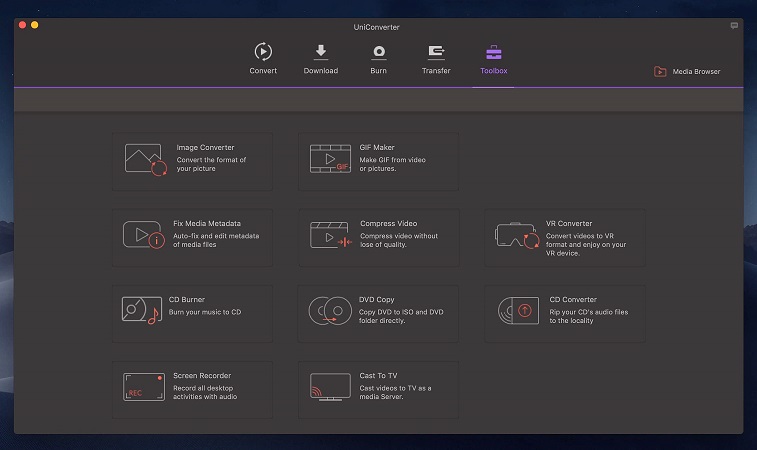The width and height of the screenshot is (757, 450).
Task: Click the DVD Copy dual-disc icon
Action: tap(330, 310)
